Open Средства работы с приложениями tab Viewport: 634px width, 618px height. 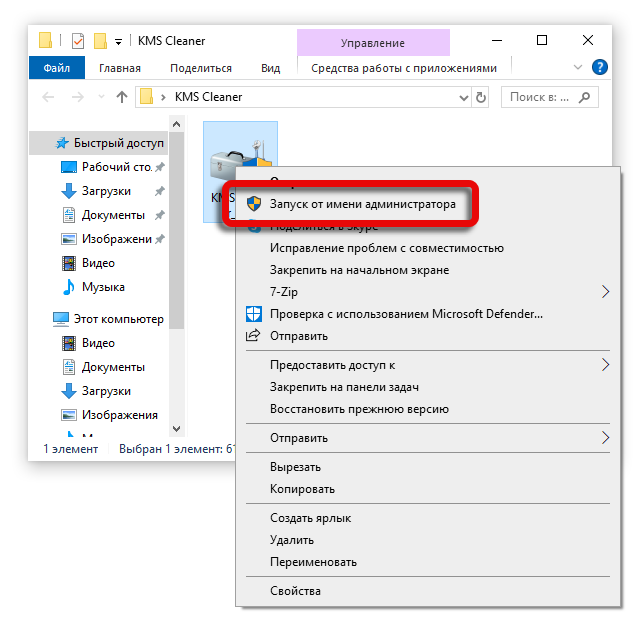[x=404, y=68]
